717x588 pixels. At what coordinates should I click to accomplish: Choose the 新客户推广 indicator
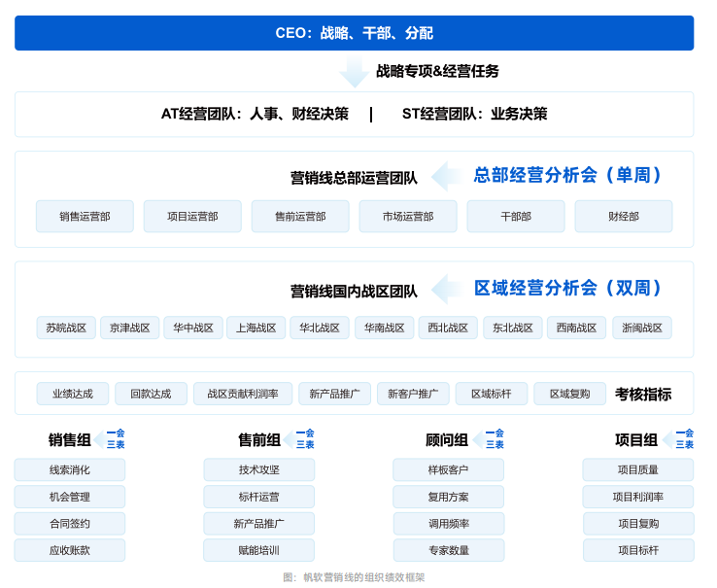413,394
